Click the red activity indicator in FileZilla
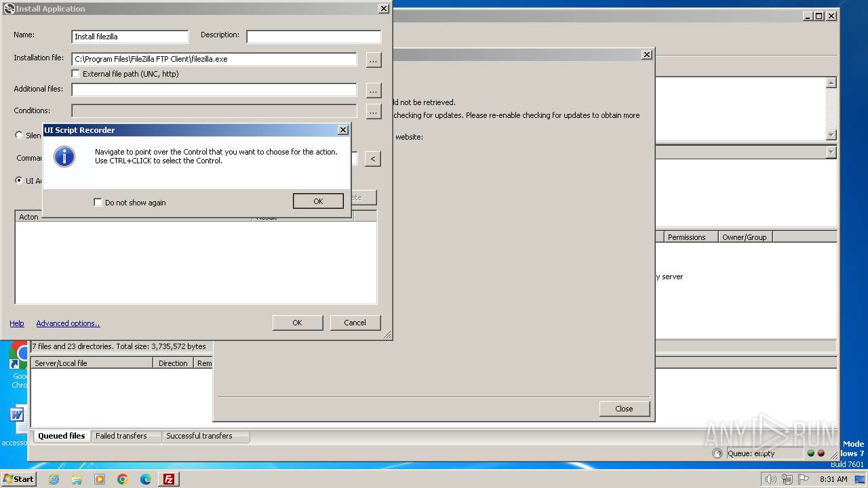 [821, 453]
